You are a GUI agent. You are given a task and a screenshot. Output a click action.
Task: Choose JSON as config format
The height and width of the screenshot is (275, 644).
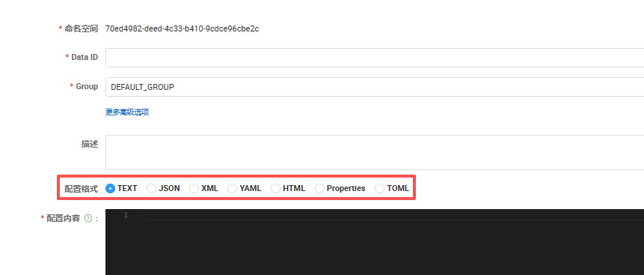click(x=152, y=189)
